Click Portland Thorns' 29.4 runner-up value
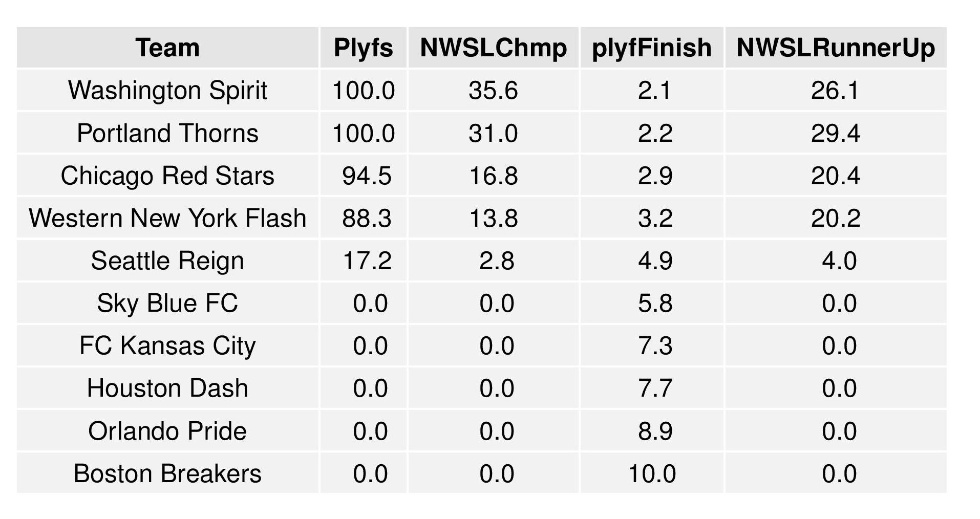Image resolution: width=980 pixels, height=519 pixels. tap(835, 133)
